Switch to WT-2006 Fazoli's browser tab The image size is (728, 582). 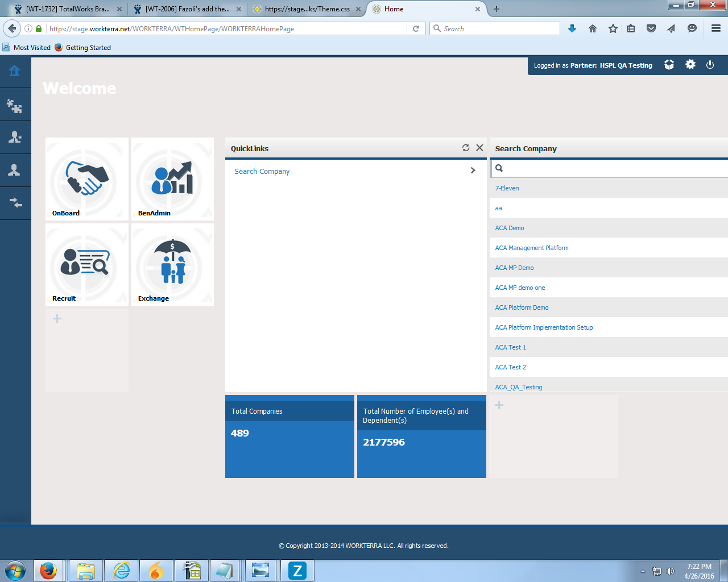(187, 9)
